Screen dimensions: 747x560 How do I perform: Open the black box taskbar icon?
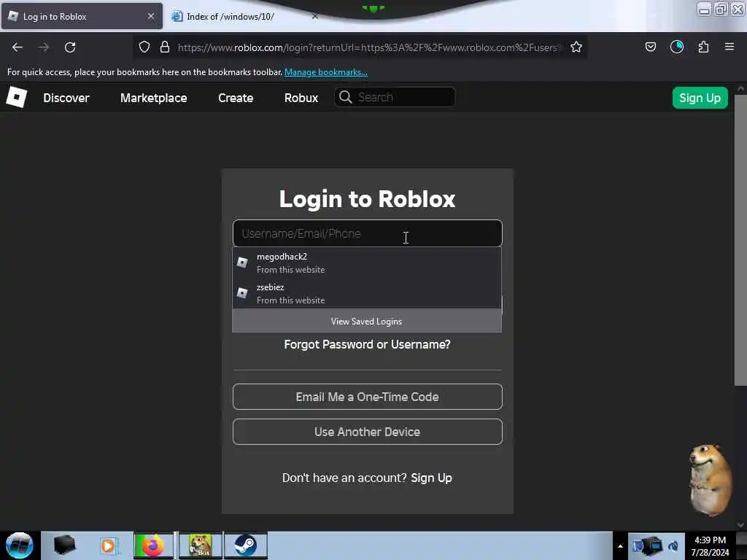point(64,545)
